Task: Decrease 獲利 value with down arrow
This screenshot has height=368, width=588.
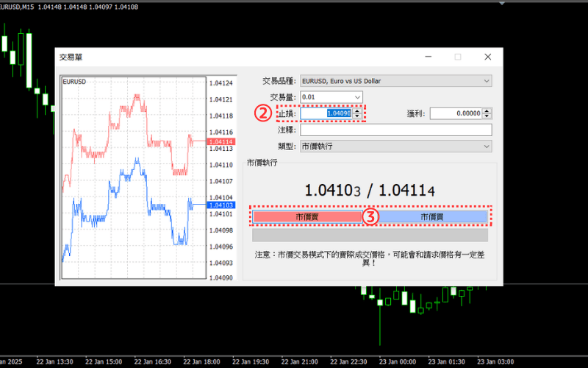Action: click(487, 116)
